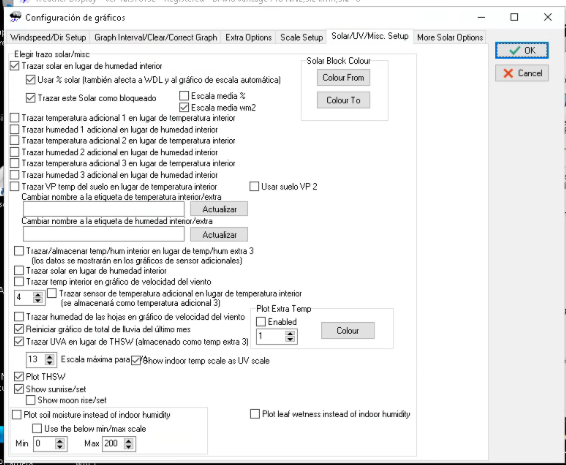Increase the Plot Extra Temp number spinner
The height and width of the screenshot is (465, 566).
[290, 334]
